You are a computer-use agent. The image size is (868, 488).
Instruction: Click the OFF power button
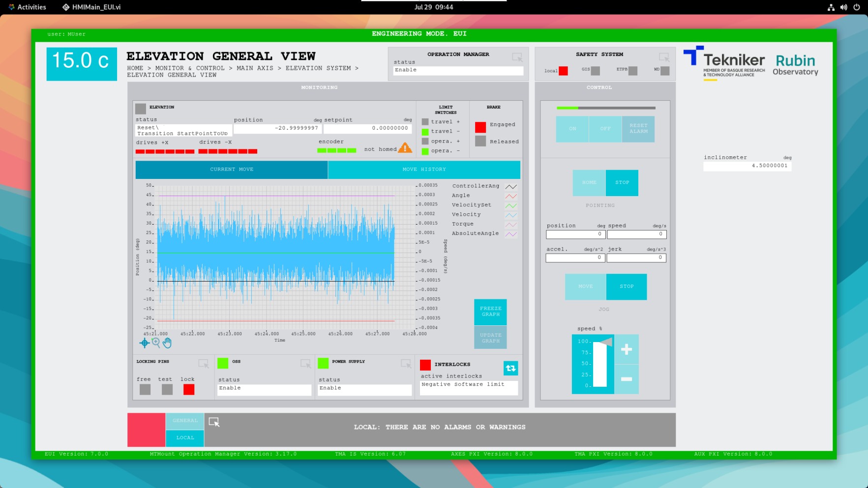[x=605, y=129]
